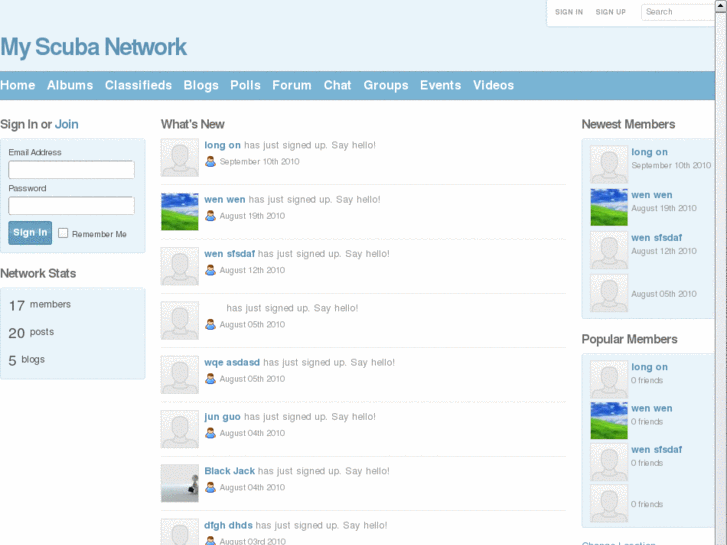The height and width of the screenshot is (545, 727).
Task: Open wen wen avatar in Newest Members
Action: 609,207
